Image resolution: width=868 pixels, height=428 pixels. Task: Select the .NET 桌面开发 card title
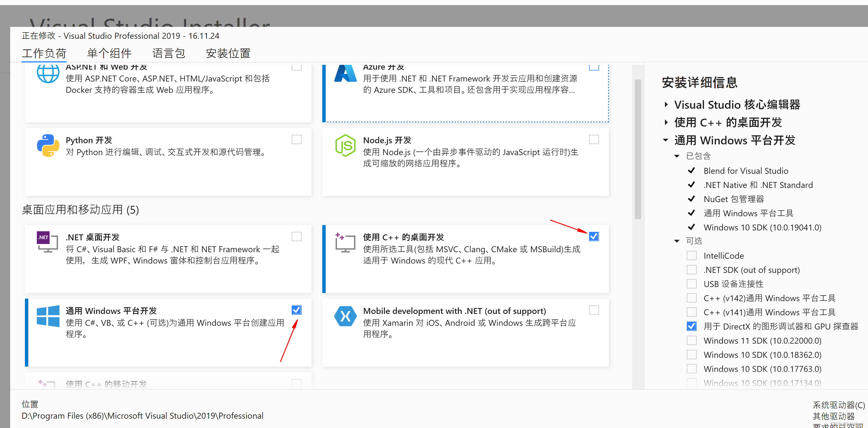click(x=93, y=237)
